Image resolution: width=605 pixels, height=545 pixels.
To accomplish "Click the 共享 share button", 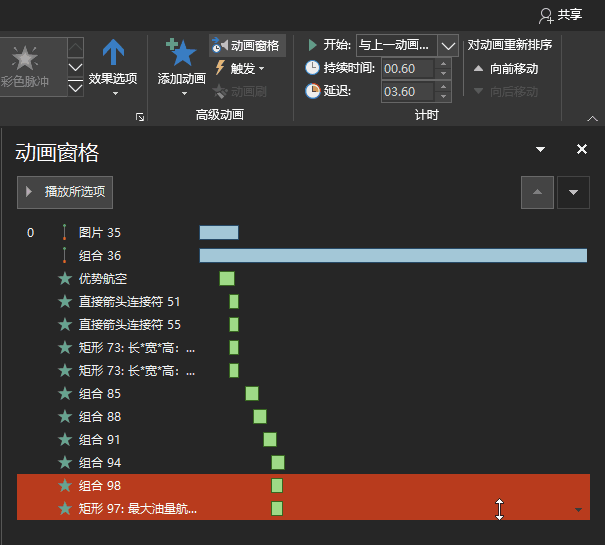I will [x=560, y=14].
